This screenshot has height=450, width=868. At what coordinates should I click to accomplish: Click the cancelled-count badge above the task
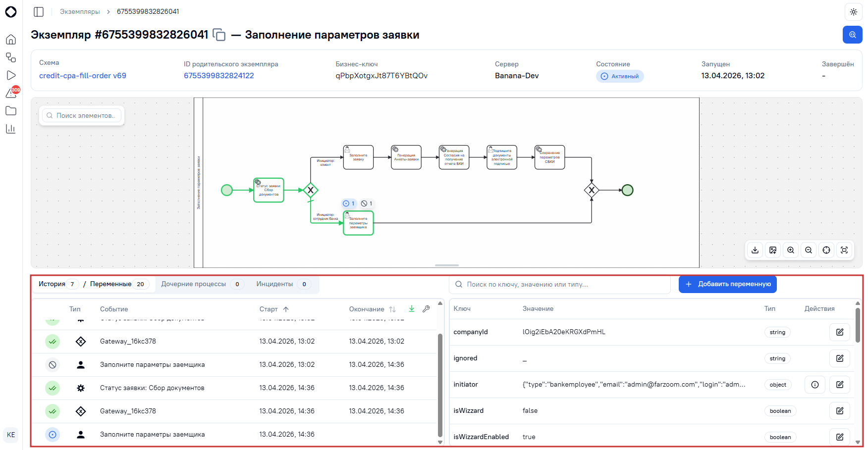tap(367, 203)
